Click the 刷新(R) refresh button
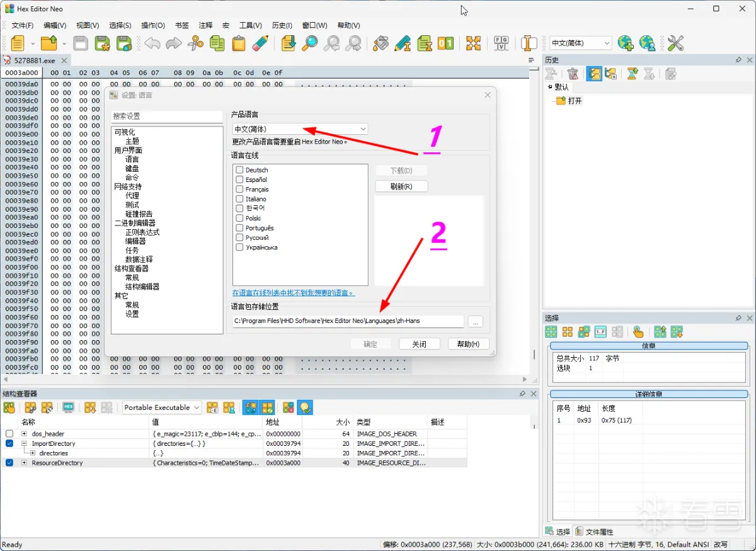This screenshot has width=756, height=551. click(401, 186)
